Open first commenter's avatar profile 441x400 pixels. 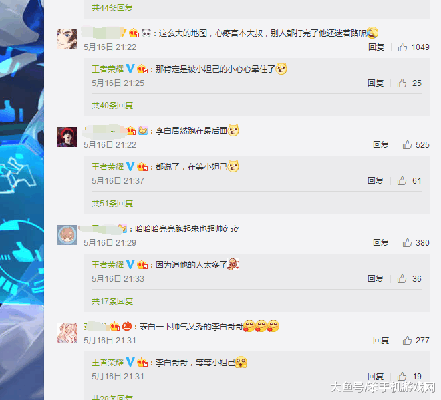point(67,39)
